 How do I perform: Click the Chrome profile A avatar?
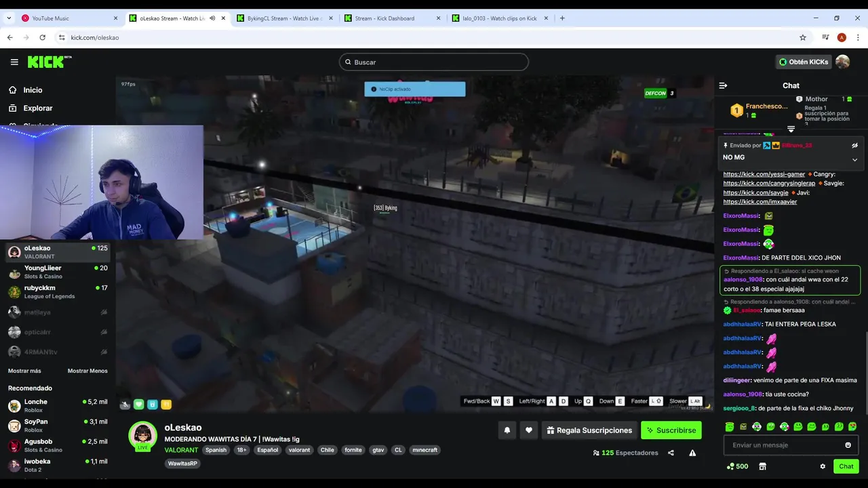[842, 37]
